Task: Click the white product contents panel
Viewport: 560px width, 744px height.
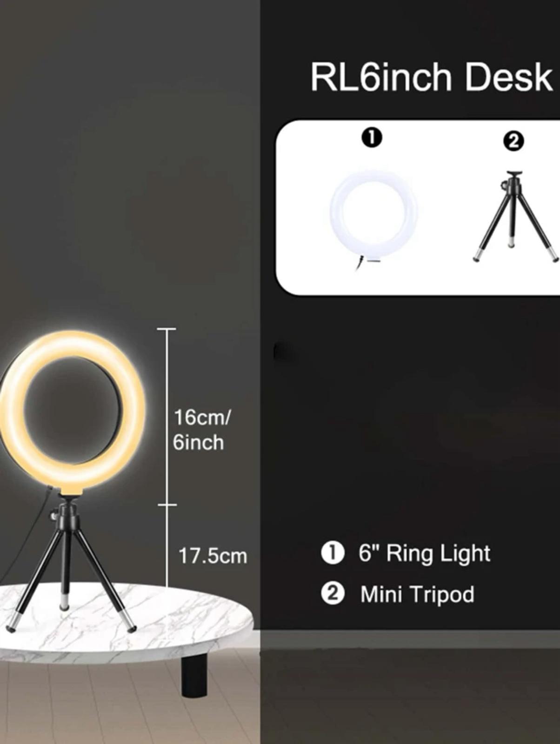Action: click(x=418, y=207)
